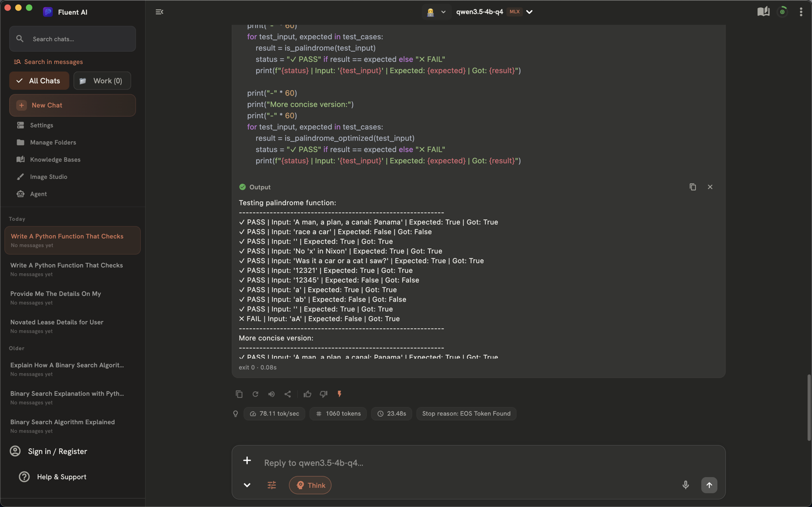Select the All Chats tab
The width and height of the screenshot is (812, 507).
click(39, 81)
